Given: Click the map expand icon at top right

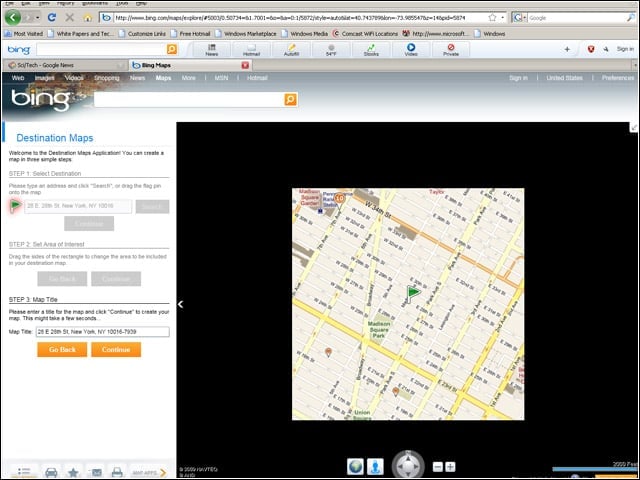Looking at the screenshot, I should coord(634,128).
